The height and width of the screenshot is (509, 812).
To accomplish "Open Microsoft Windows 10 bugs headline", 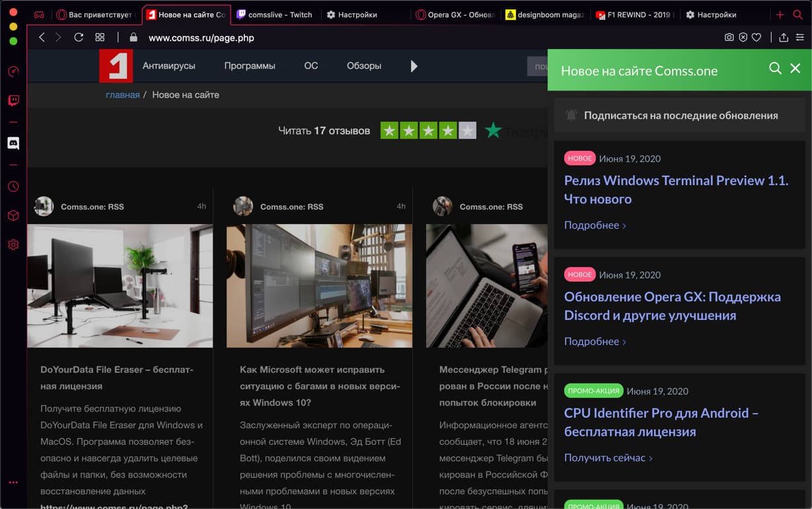I will pyautogui.click(x=320, y=385).
